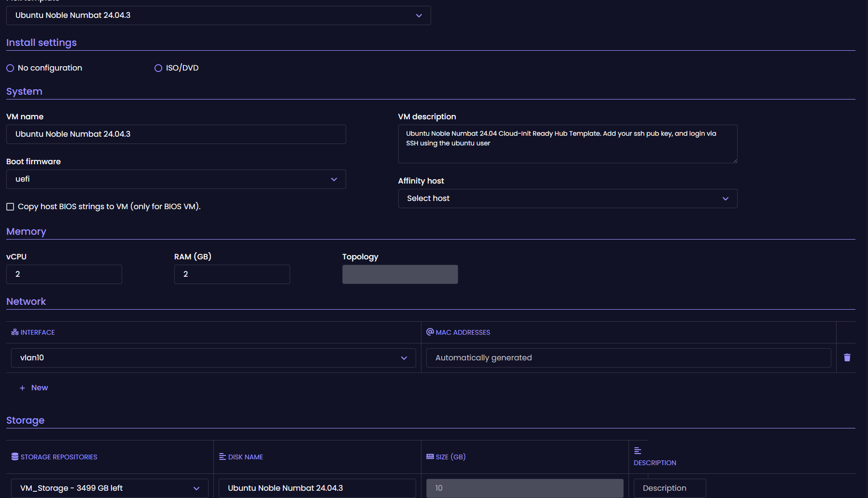Screen dimensions: 868x498
Task: Open the Boot firmware dropdown showing uefi
Action: (x=334, y=179)
